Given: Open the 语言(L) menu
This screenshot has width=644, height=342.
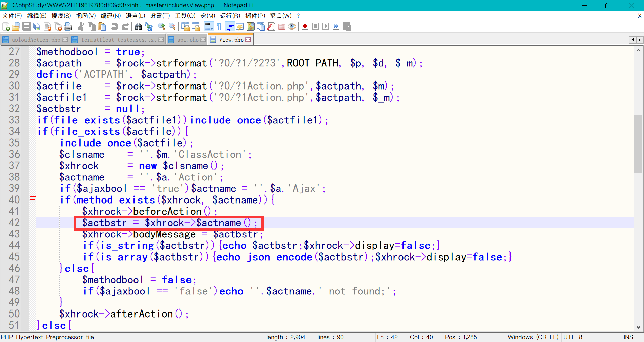Looking at the screenshot, I should click(136, 16).
